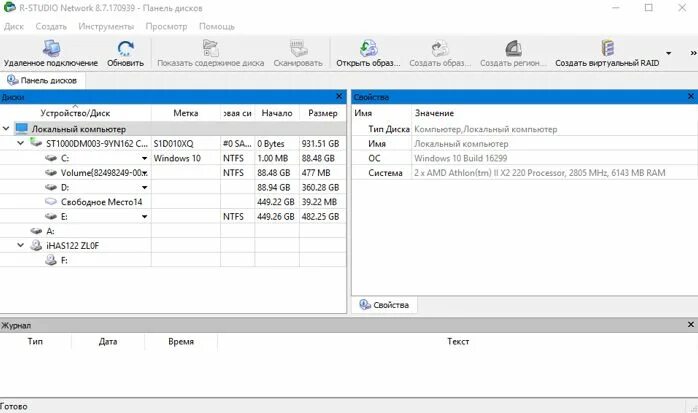
Task: Open the Инструменты menu
Action: click(106, 26)
